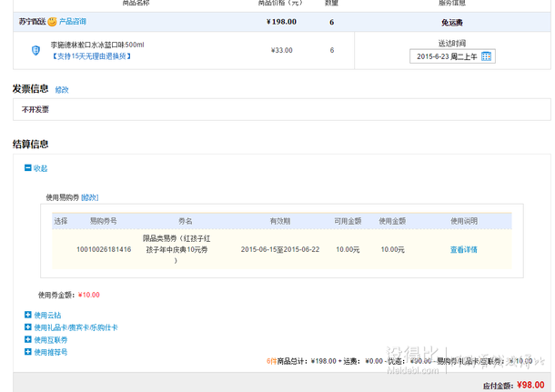Expand 使用礼品卡/贵宾卡/乐购仕卡 option
Screen dimensions: 555x392
coord(76,327)
